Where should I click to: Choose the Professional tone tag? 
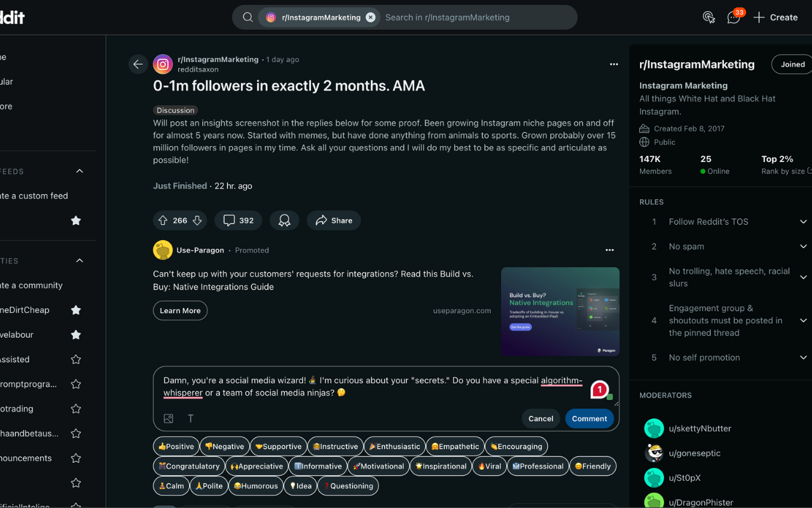tap(538, 466)
